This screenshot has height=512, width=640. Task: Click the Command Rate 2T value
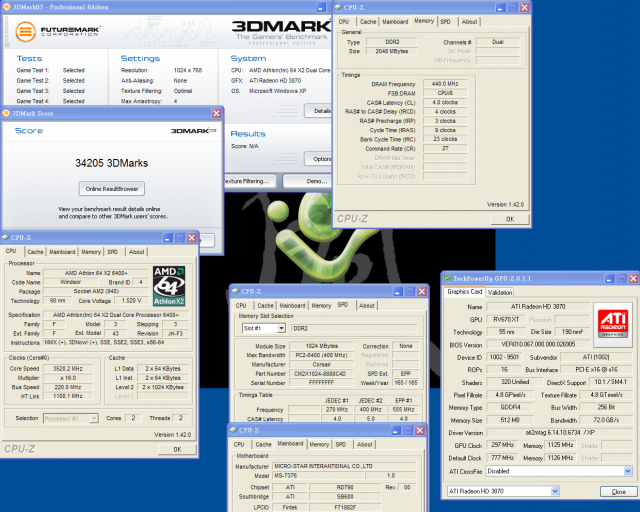tap(445, 148)
